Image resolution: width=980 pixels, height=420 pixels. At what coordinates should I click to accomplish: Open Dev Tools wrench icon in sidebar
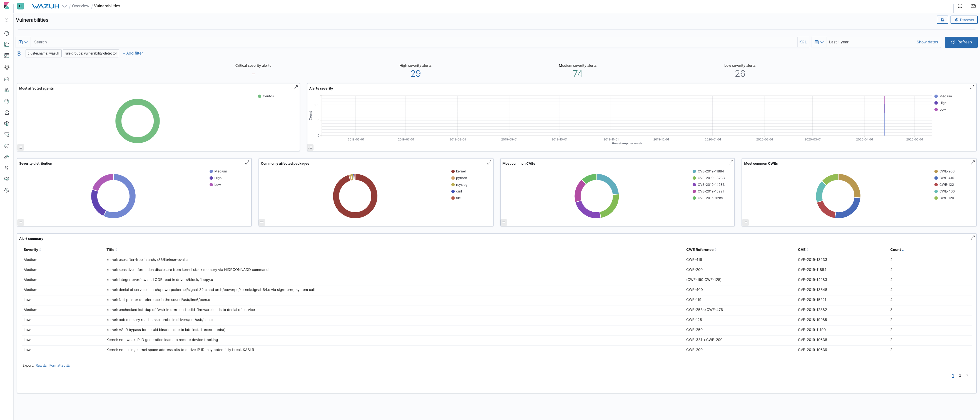pyautogui.click(x=6, y=168)
